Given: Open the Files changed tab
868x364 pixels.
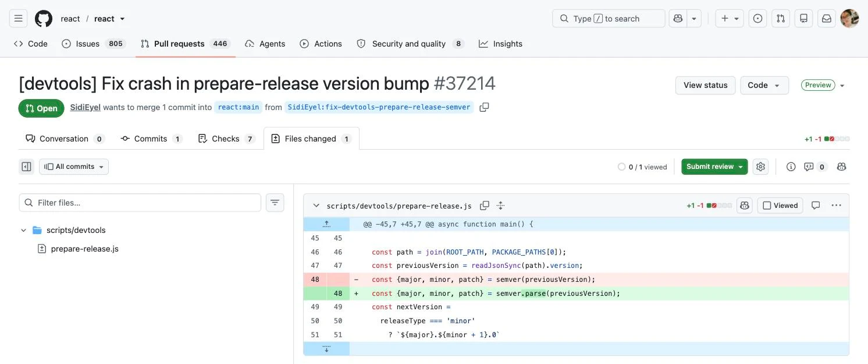Looking at the screenshot, I should tap(311, 139).
